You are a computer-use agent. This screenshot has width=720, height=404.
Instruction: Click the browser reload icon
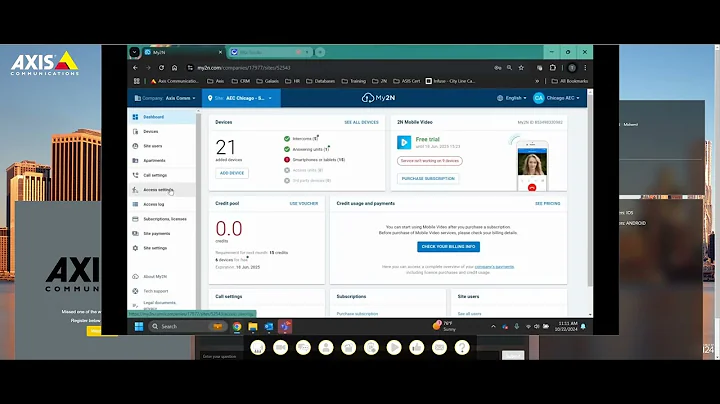(x=161, y=67)
